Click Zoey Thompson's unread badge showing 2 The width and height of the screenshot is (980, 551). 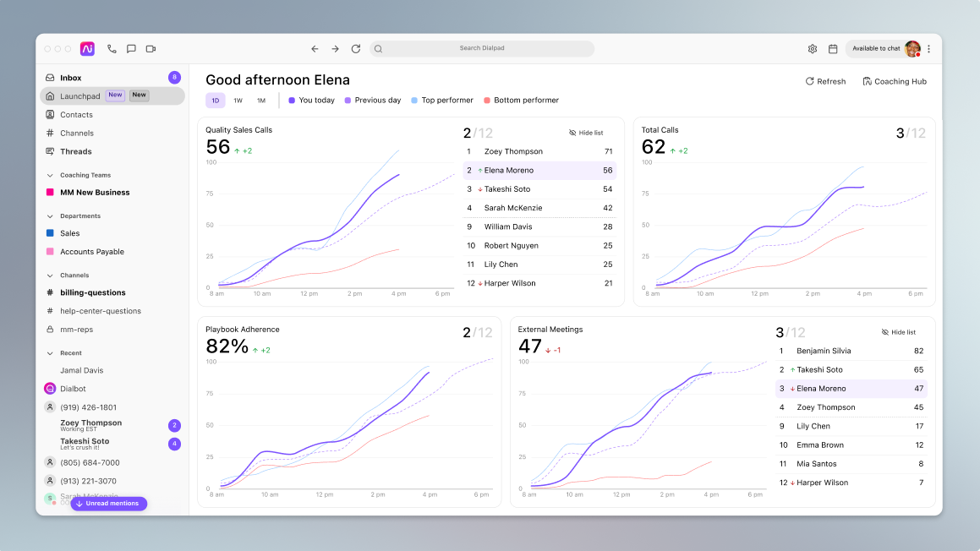click(174, 425)
